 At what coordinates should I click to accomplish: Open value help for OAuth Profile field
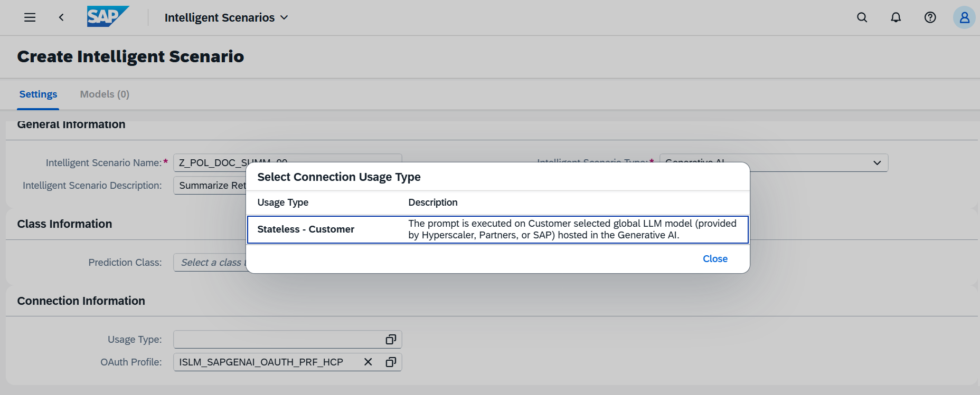click(x=391, y=362)
